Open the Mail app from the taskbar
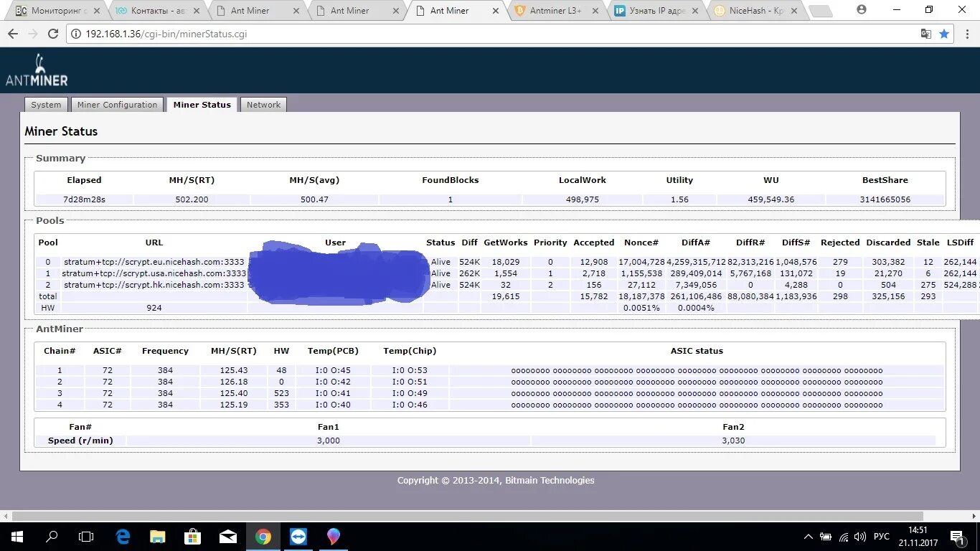The height and width of the screenshot is (551, 980). (x=228, y=536)
